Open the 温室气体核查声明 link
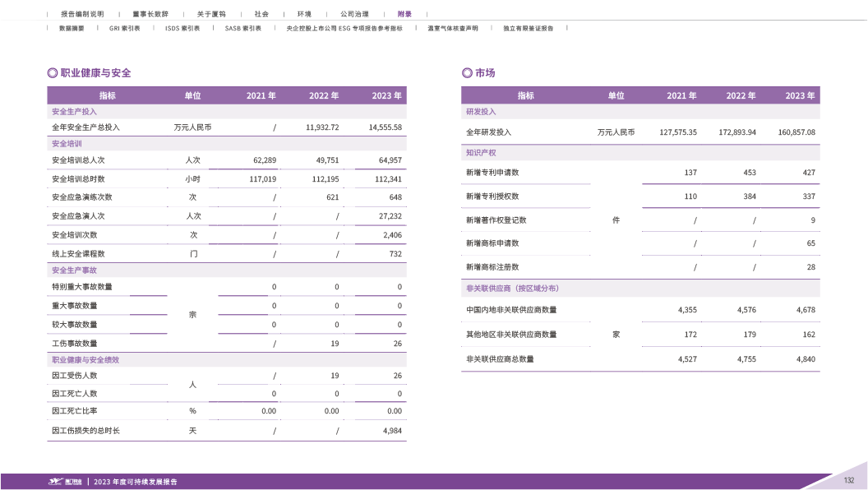This screenshot has height=490, width=868. click(x=454, y=28)
